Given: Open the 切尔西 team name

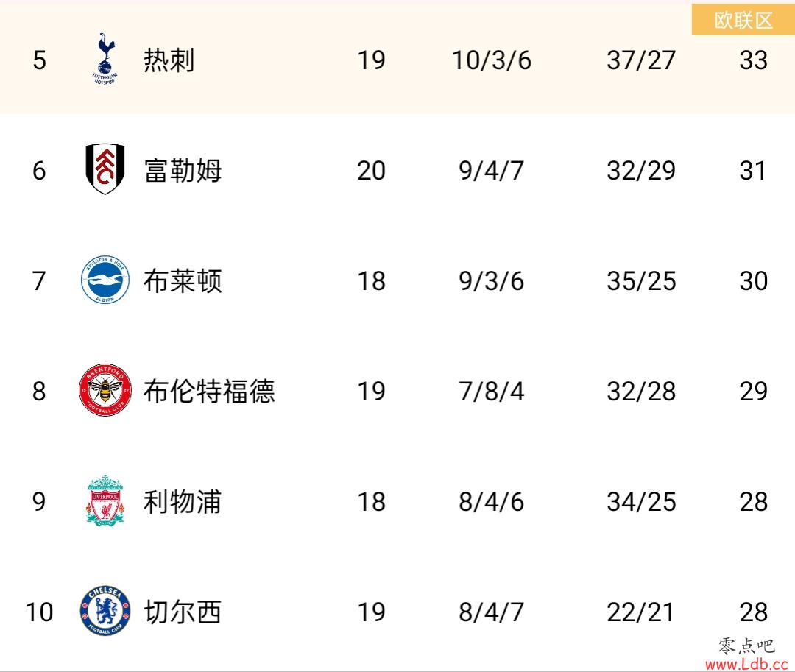Looking at the screenshot, I should (x=183, y=612).
